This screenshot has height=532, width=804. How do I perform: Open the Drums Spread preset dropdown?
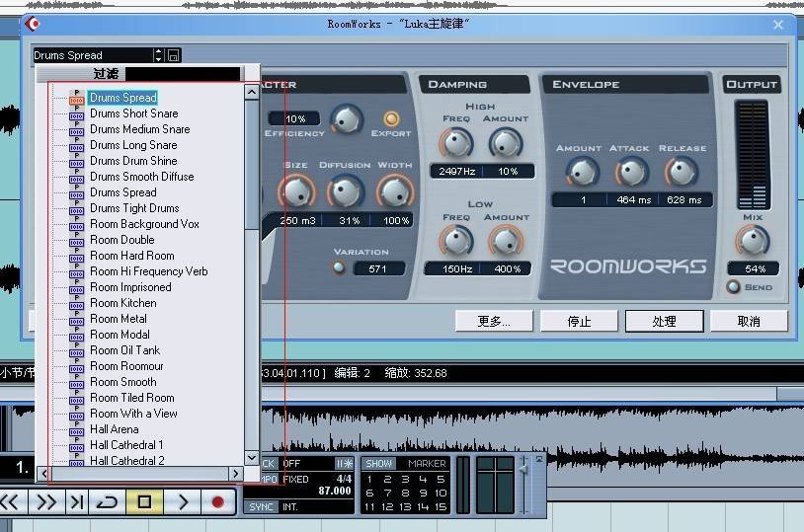(93, 55)
